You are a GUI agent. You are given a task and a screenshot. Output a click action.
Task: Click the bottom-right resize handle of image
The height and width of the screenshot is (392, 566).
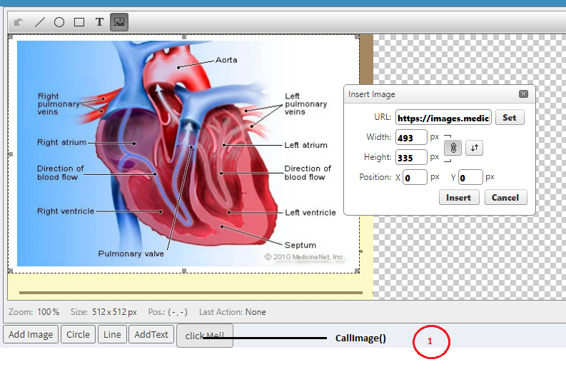tap(358, 271)
